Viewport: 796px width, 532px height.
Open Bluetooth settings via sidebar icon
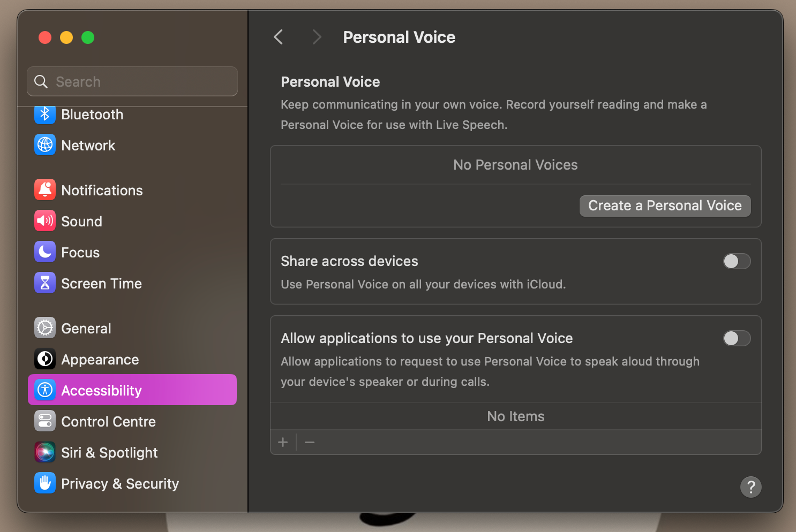[x=45, y=114]
